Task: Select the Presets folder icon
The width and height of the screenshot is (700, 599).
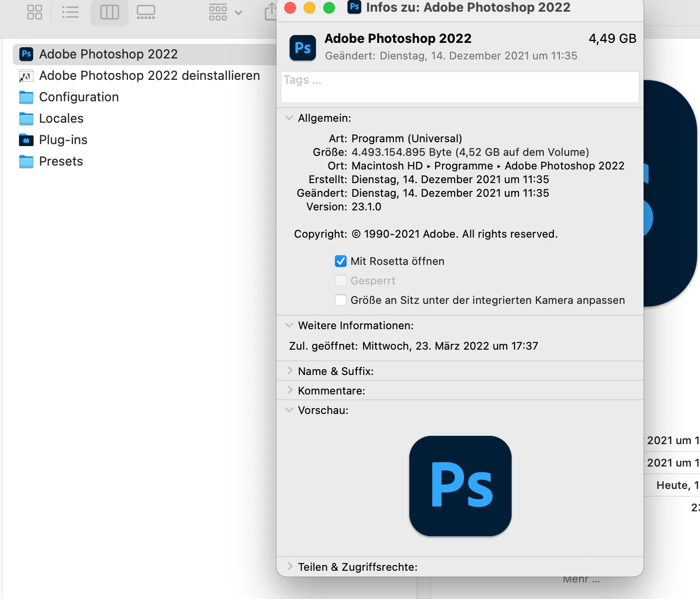Action: pos(26,162)
